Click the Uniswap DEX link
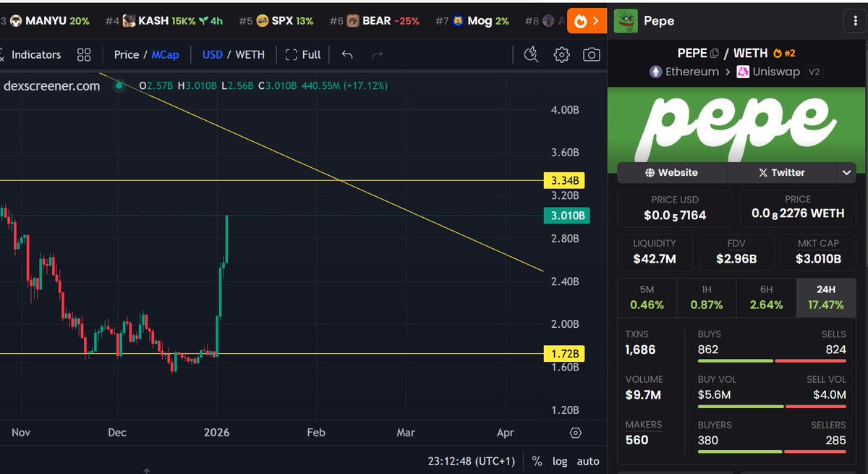The image size is (868, 474). coord(768,72)
